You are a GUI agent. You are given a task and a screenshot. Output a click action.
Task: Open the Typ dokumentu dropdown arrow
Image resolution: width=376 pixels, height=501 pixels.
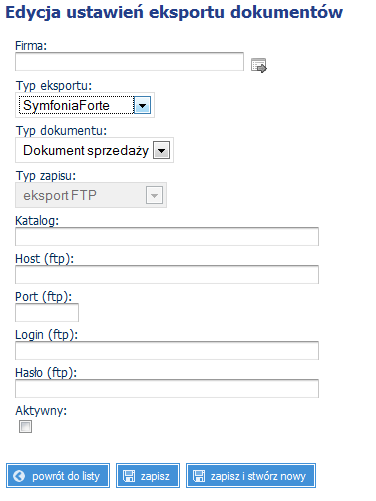pyautogui.click(x=161, y=150)
